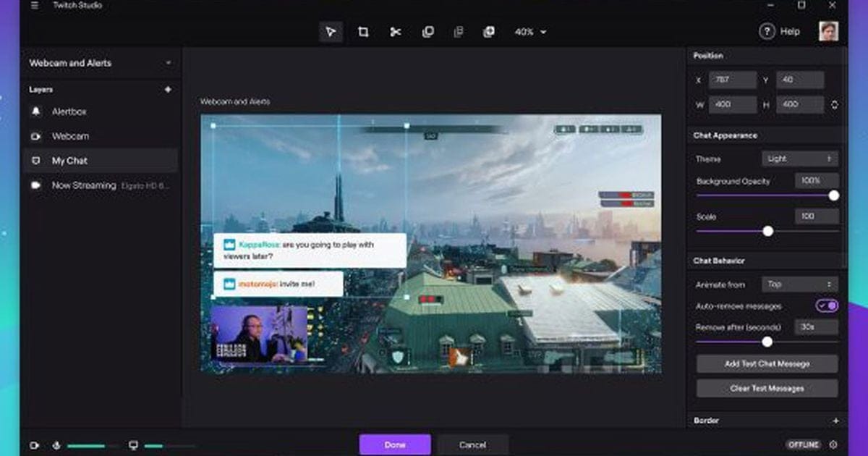Screen dimensions: 868x456
Task: Select the My Chat layer
Action: [101, 161]
